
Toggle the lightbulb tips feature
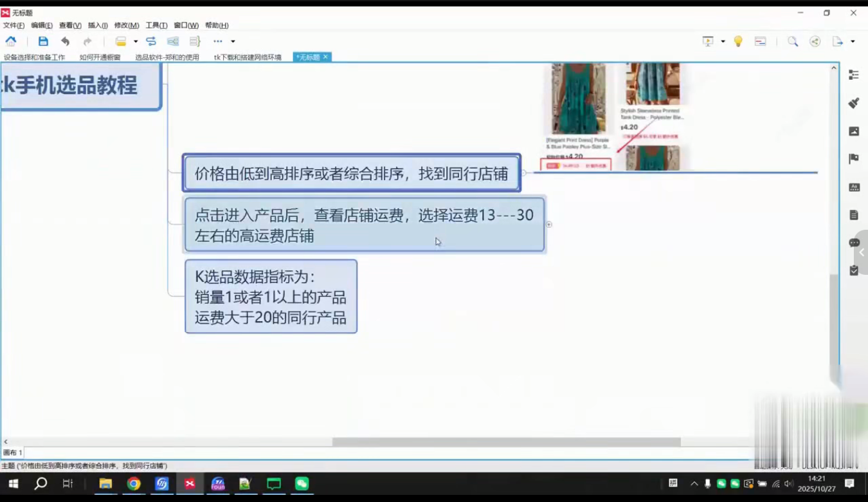click(x=737, y=41)
